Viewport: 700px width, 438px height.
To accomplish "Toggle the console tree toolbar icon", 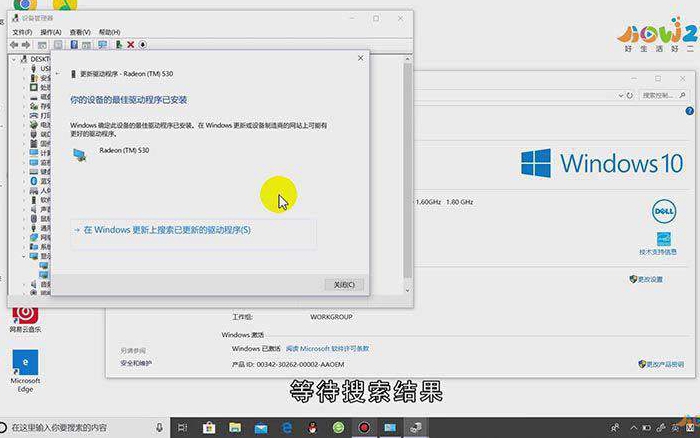I will [42, 45].
